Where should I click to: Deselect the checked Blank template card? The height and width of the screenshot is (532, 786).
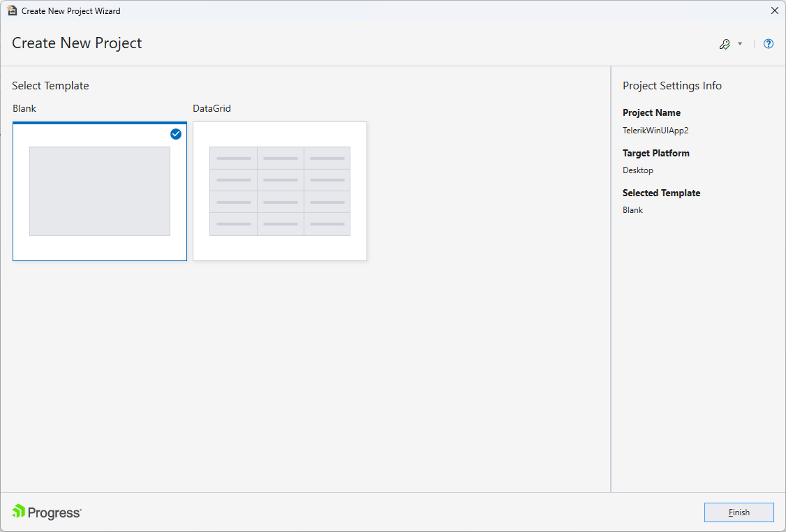coord(99,191)
